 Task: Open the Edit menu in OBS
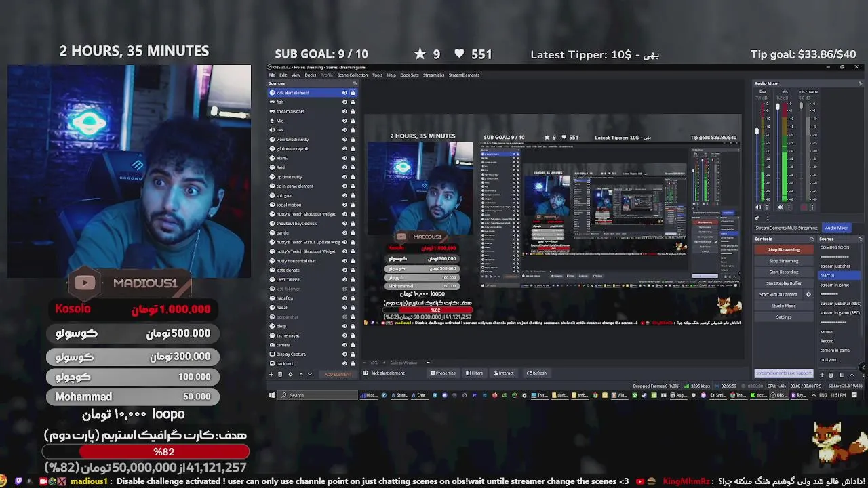[283, 75]
